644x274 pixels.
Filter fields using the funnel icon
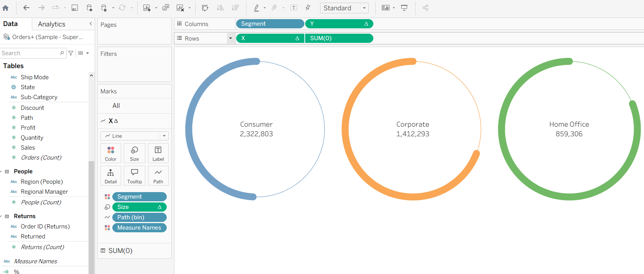pyautogui.click(x=71, y=53)
